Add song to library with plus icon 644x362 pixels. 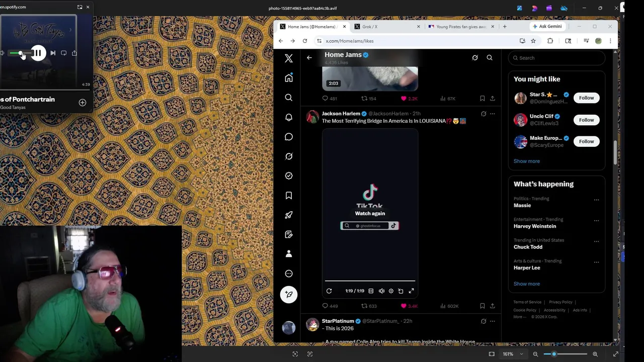(83, 103)
